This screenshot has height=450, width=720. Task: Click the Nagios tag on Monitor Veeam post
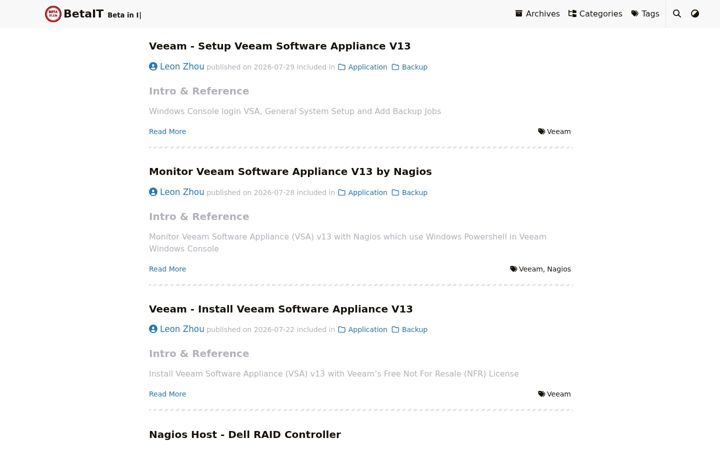(x=559, y=269)
